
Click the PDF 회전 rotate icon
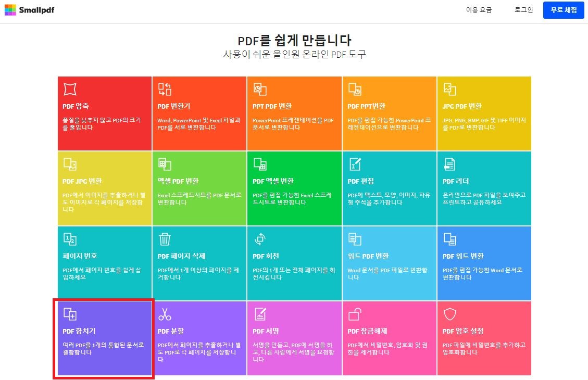(260, 239)
